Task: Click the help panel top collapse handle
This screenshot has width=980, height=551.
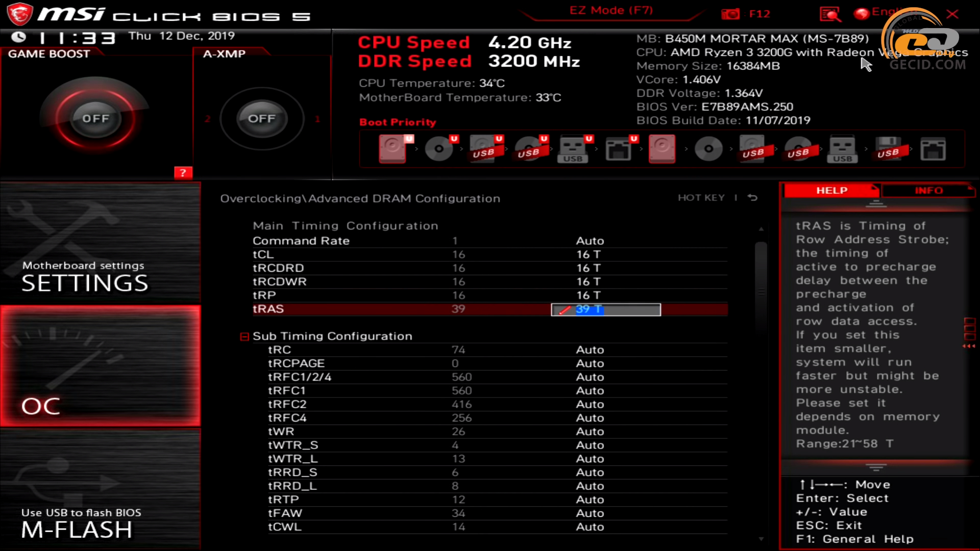Action: click(x=876, y=204)
